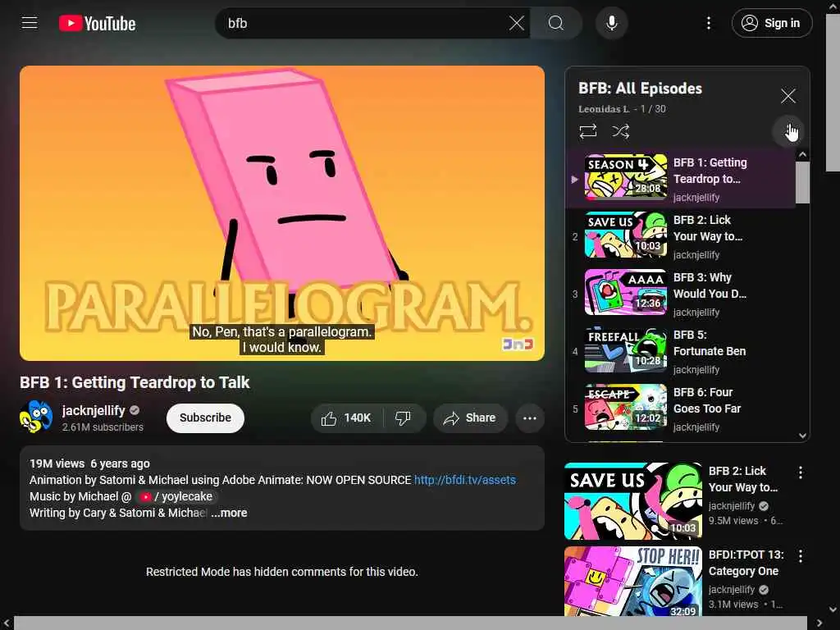Screen dimensions: 840x630
Task: Like the video with 140K likes
Action: coord(347,418)
